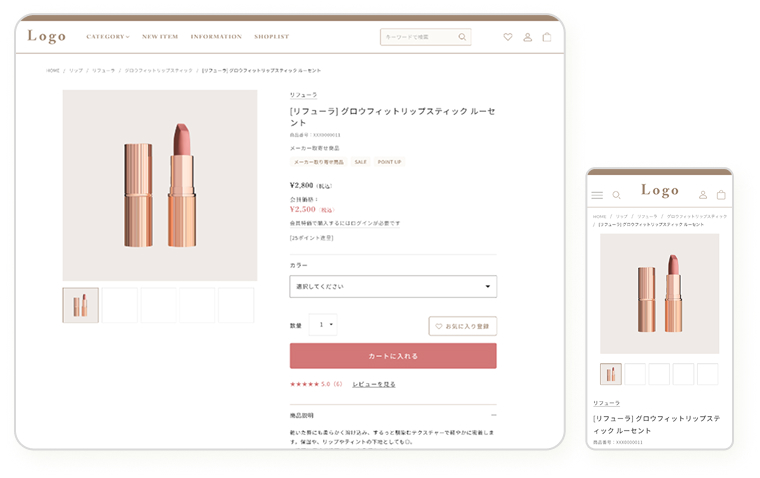Click the お気に入り登録 button

click(463, 326)
